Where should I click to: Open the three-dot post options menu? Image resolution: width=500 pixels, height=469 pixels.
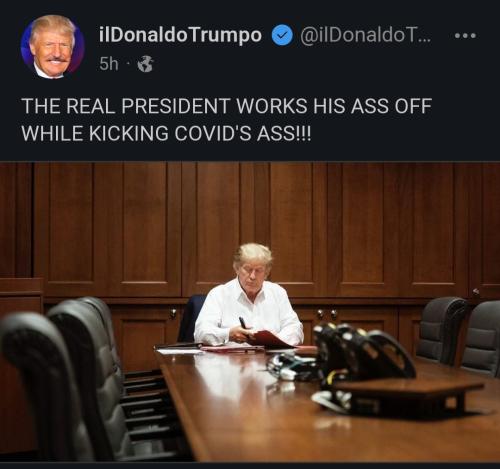pyautogui.click(x=466, y=35)
